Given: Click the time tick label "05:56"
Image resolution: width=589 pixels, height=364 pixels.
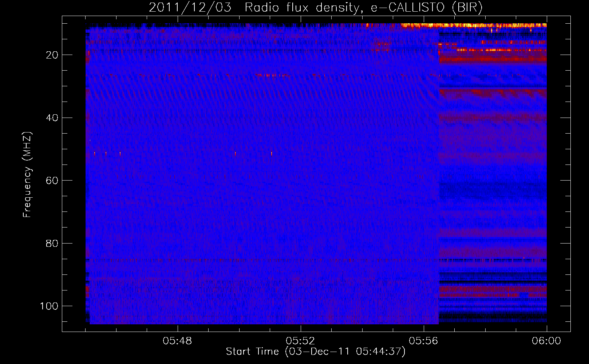Looking at the screenshot, I should tap(423, 341).
